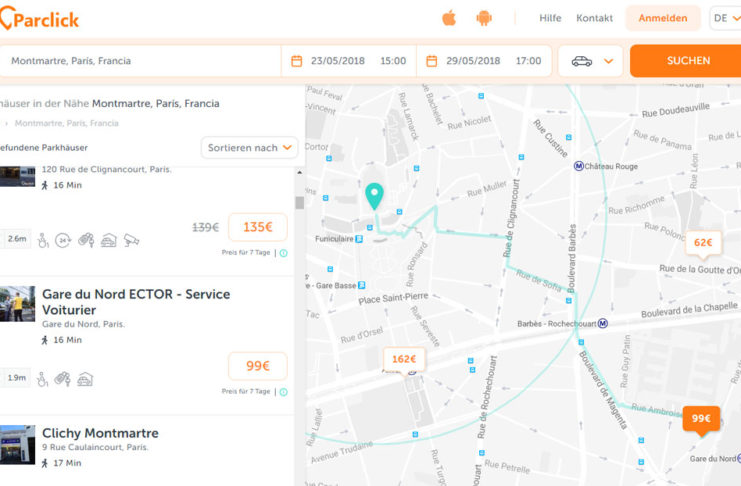This screenshot has height=486, width=741.
Task: Open the Sortieren nach dropdown
Action: tap(250, 148)
